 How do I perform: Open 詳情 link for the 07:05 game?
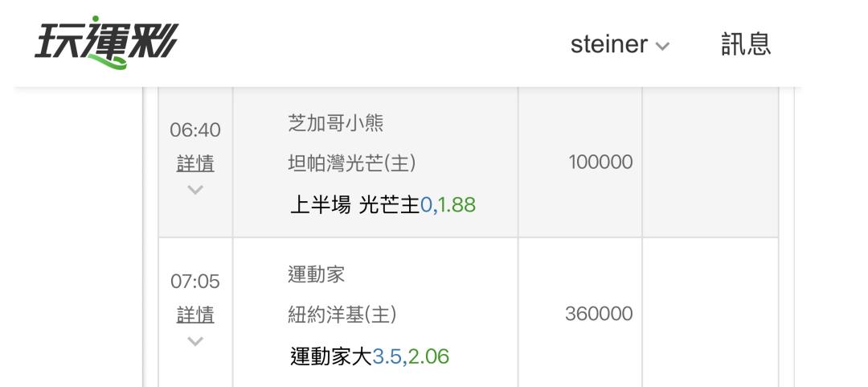click(x=195, y=315)
